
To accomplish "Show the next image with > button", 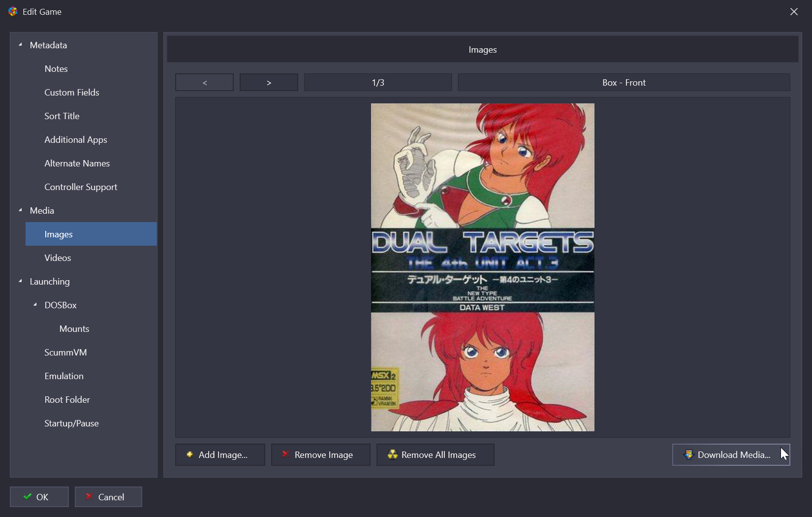I will pyautogui.click(x=269, y=82).
